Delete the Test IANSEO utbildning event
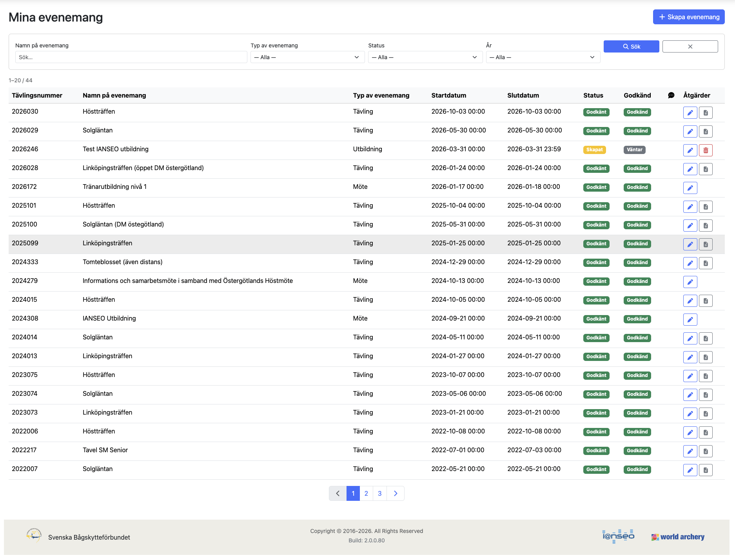The image size is (735, 560). tap(705, 150)
